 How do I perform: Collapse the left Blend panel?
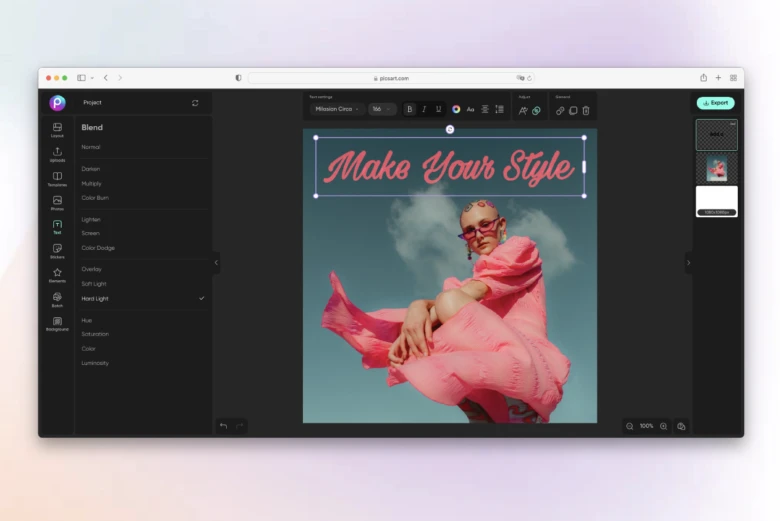pos(216,262)
